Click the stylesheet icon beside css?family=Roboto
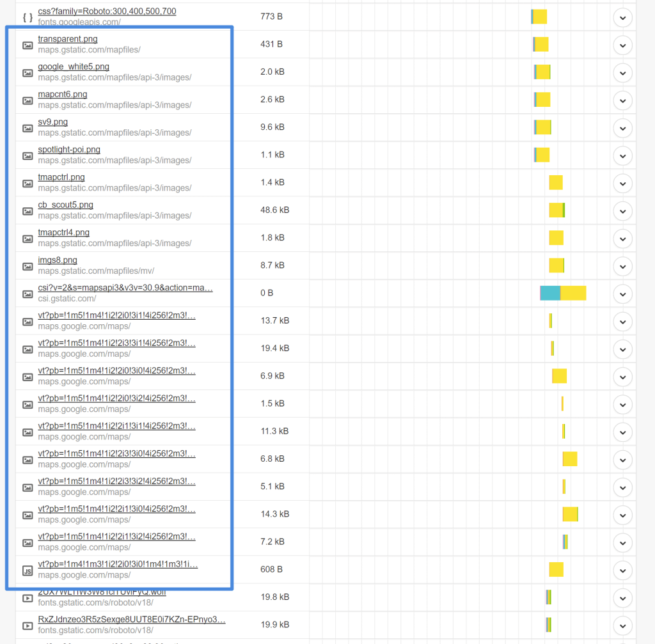This screenshot has height=644, width=655. click(28, 18)
